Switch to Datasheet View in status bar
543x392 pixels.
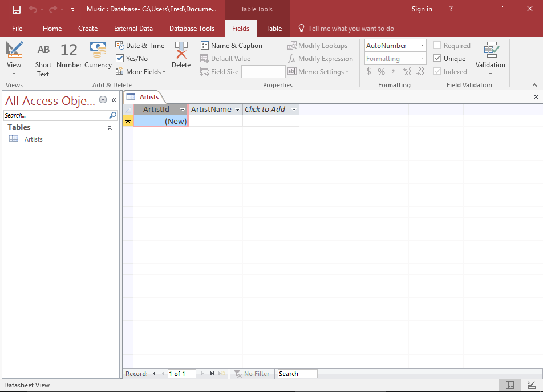(x=510, y=385)
